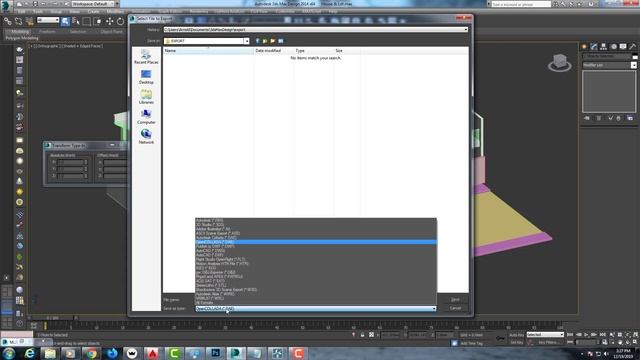
Task: Toggle Maximize Viewport
Action: (x=635, y=342)
